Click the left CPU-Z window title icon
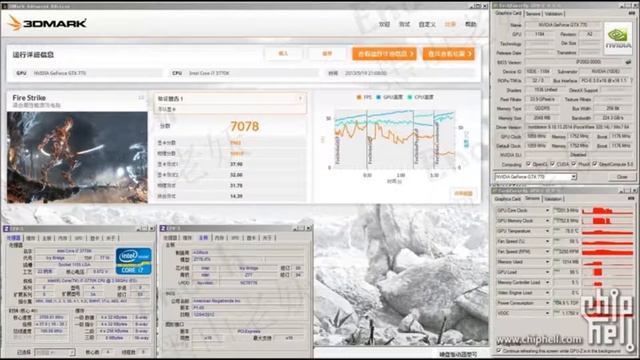Screen dimensions: 640x360 pyautogui.click(x=6, y=229)
